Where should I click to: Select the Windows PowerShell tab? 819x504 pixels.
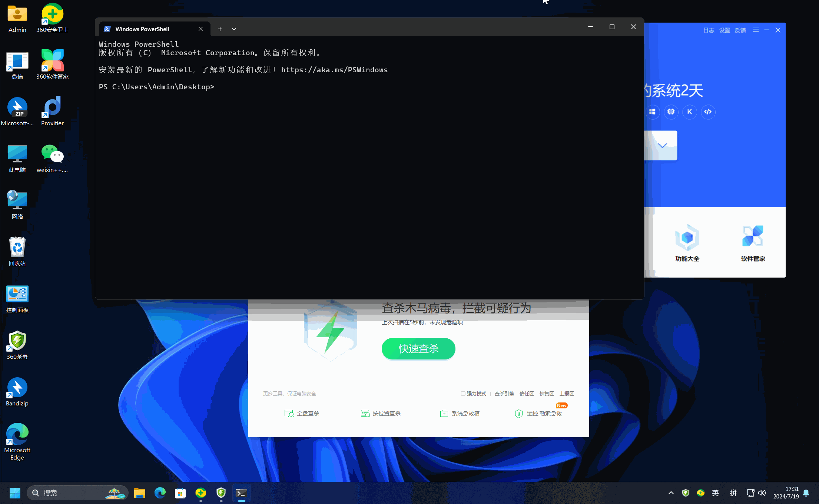coord(142,29)
